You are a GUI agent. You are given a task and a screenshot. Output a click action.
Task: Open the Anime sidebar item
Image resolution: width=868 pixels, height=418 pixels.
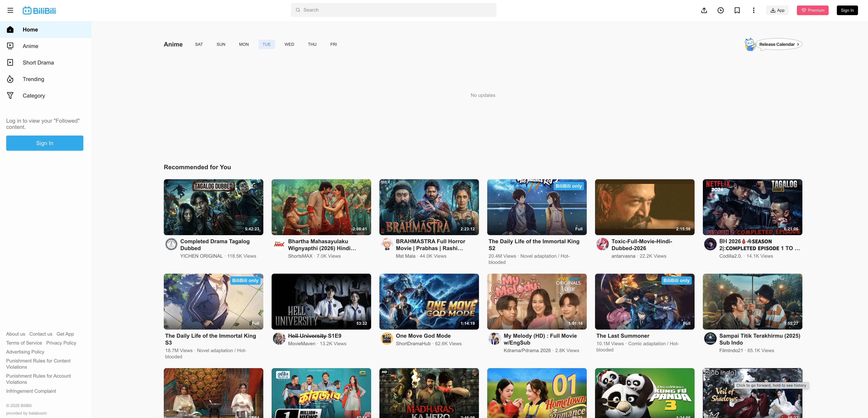click(x=30, y=46)
